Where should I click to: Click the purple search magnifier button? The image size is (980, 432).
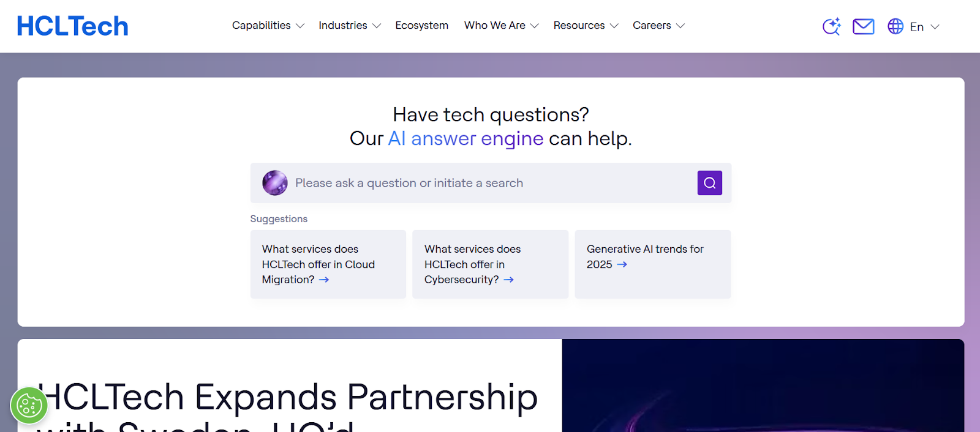(x=709, y=182)
